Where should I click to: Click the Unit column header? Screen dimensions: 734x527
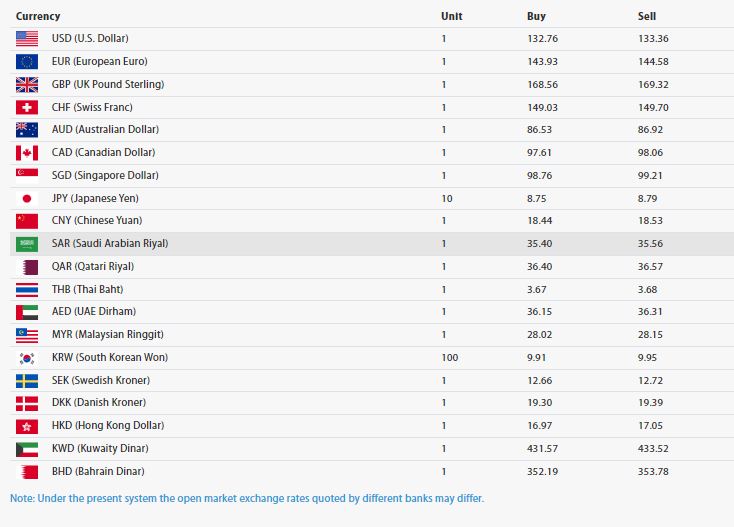(x=451, y=16)
